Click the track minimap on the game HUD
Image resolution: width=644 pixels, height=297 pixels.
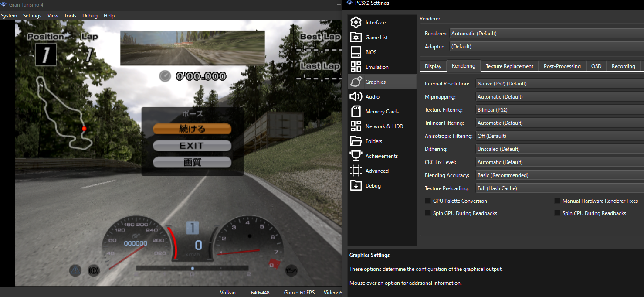[64, 112]
